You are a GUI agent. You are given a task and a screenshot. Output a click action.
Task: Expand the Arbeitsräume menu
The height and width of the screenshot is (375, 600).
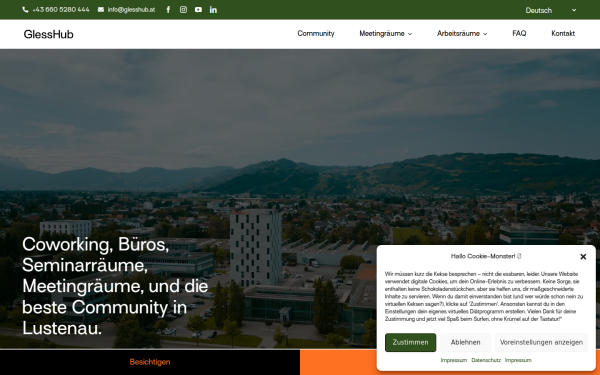(x=462, y=34)
